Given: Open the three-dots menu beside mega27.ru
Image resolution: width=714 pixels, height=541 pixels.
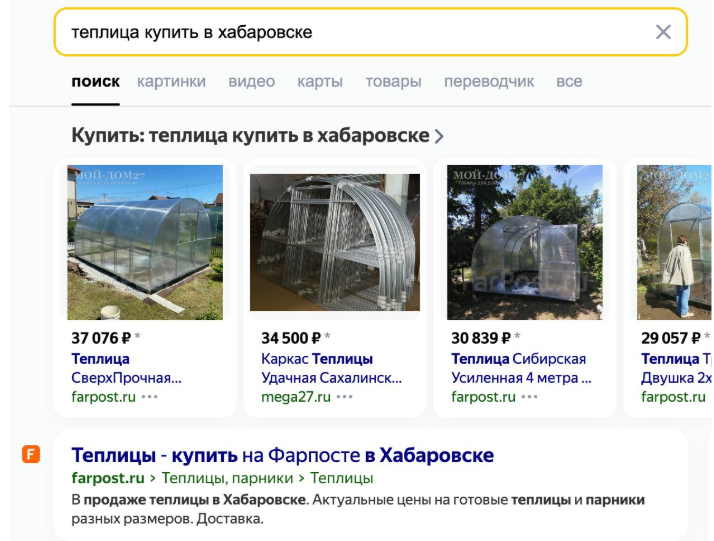Looking at the screenshot, I should click(x=344, y=397).
